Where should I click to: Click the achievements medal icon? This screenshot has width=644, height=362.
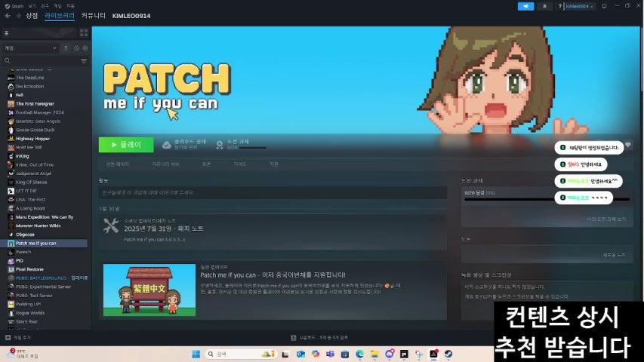(x=220, y=145)
